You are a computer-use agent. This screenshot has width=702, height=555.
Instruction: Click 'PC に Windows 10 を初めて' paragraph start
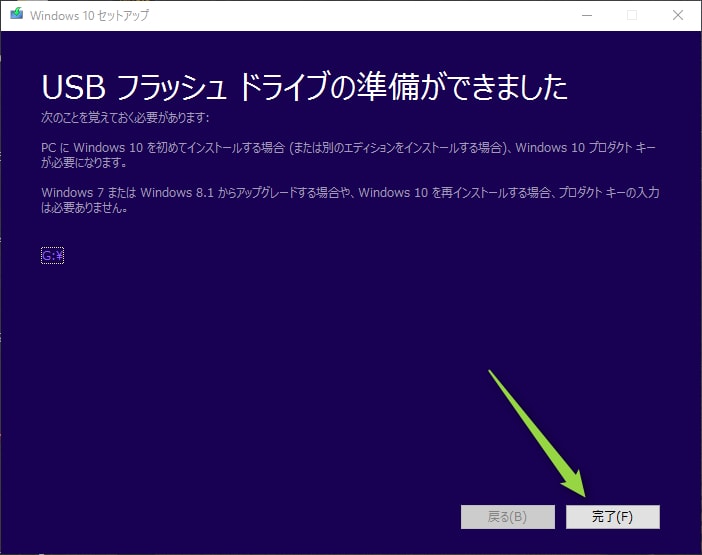pos(130,148)
